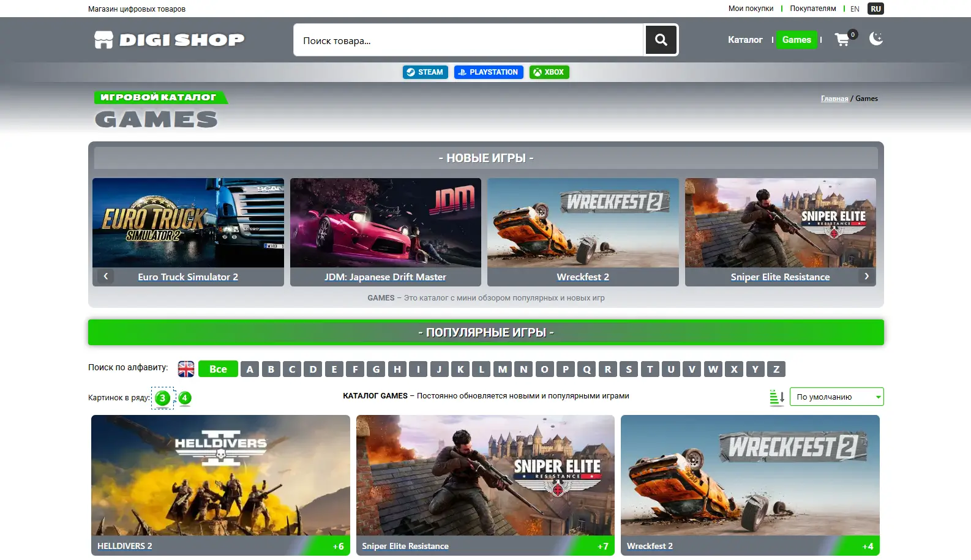Filter games by letter A
The image size is (971, 560).
[250, 369]
